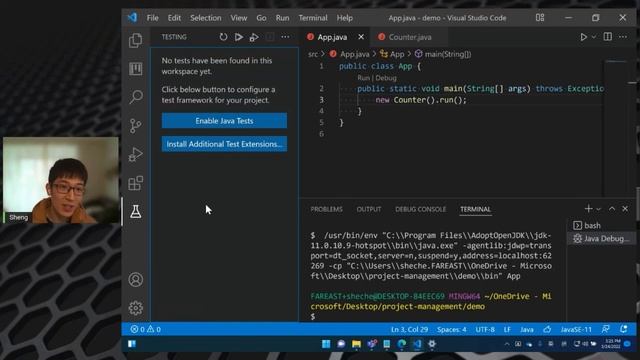Open errors and warnings status item
The width and height of the screenshot is (640, 360).
coord(145,329)
